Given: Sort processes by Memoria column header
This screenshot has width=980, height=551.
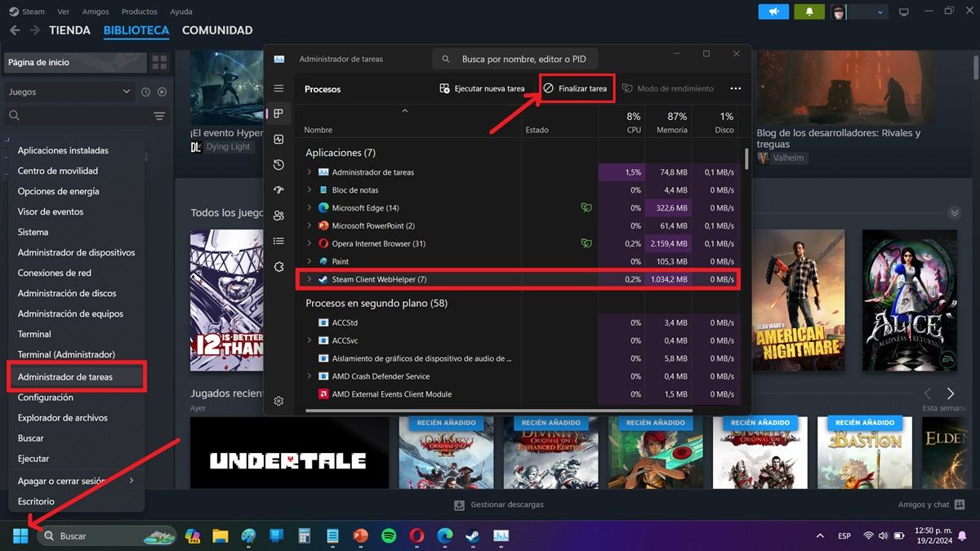Looking at the screenshot, I should tap(667, 122).
